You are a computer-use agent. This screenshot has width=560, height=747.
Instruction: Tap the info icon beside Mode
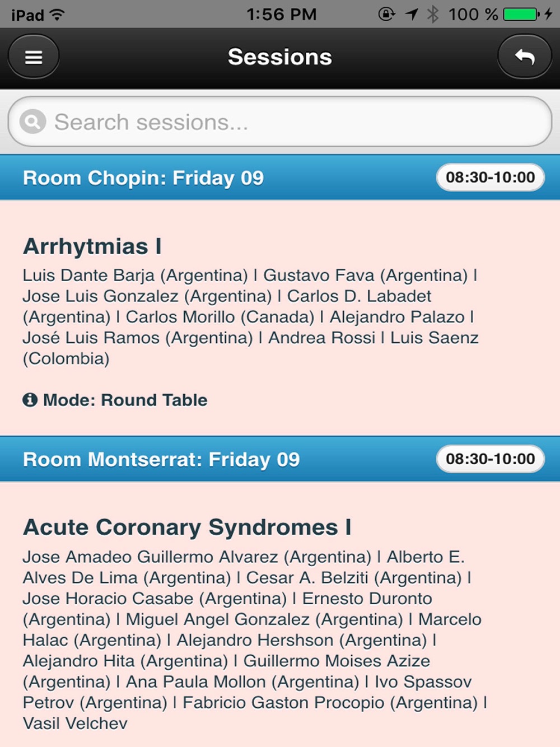click(x=30, y=400)
